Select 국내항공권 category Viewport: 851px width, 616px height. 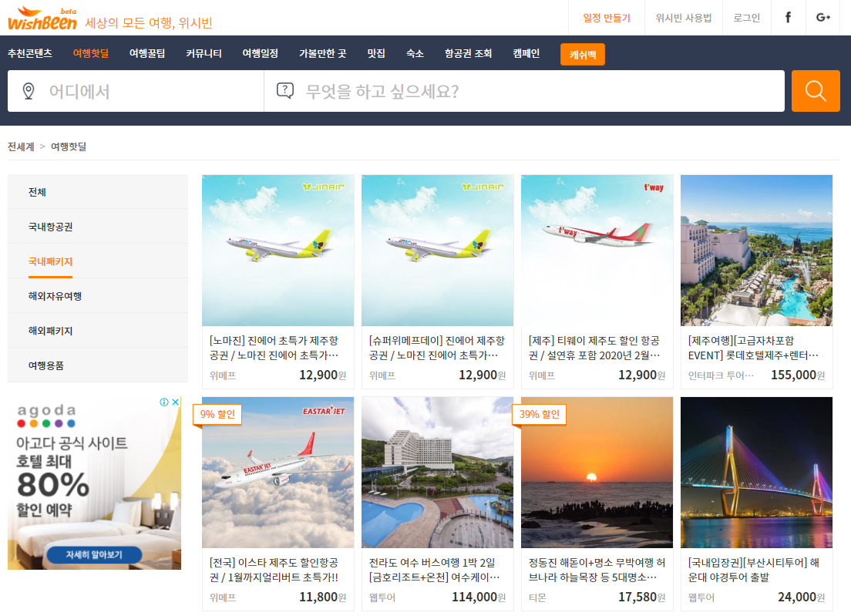[x=98, y=227]
